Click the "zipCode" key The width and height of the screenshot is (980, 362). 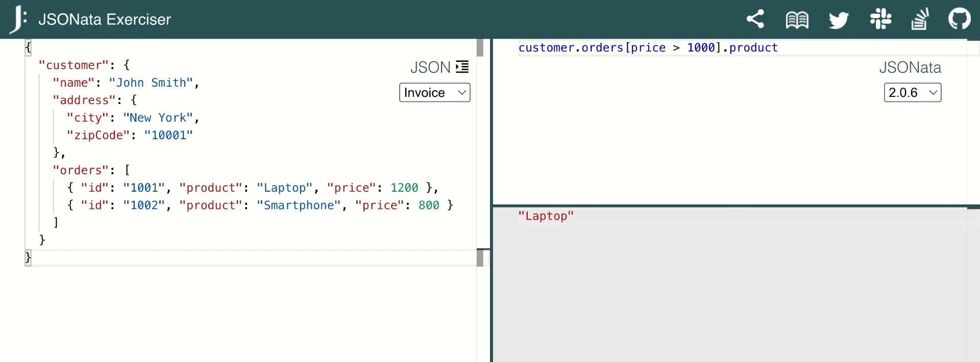(98, 135)
